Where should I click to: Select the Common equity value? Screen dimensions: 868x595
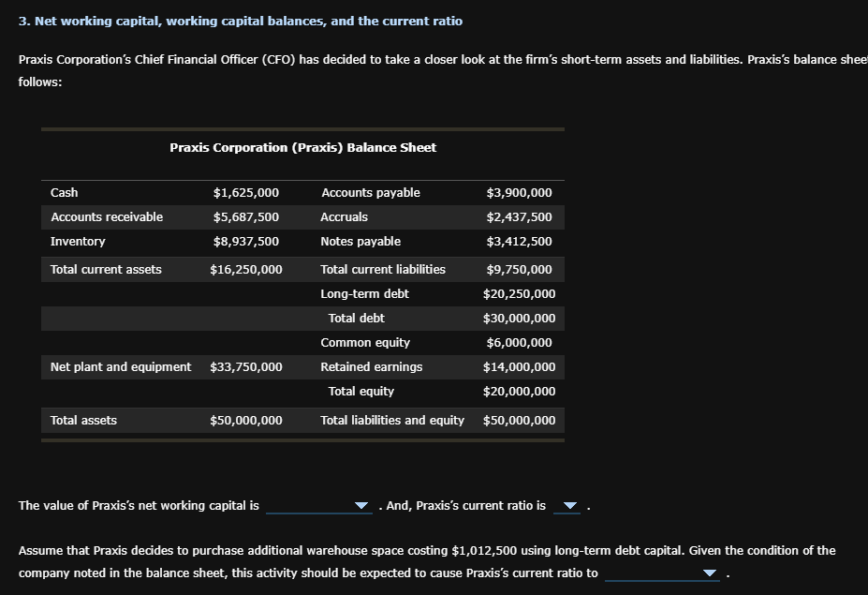(x=518, y=342)
